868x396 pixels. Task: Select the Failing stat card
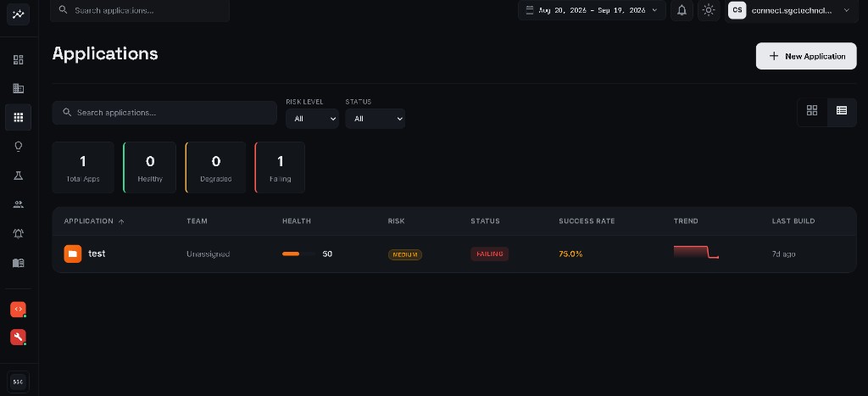(280, 168)
